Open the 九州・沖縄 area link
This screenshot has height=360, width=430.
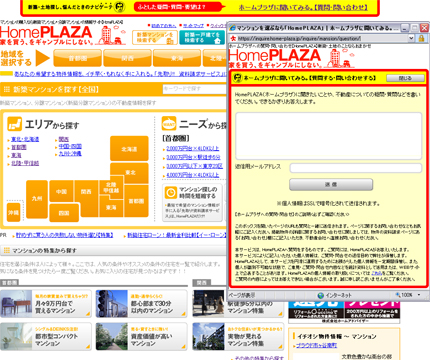pyautogui.click(x=70, y=154)
